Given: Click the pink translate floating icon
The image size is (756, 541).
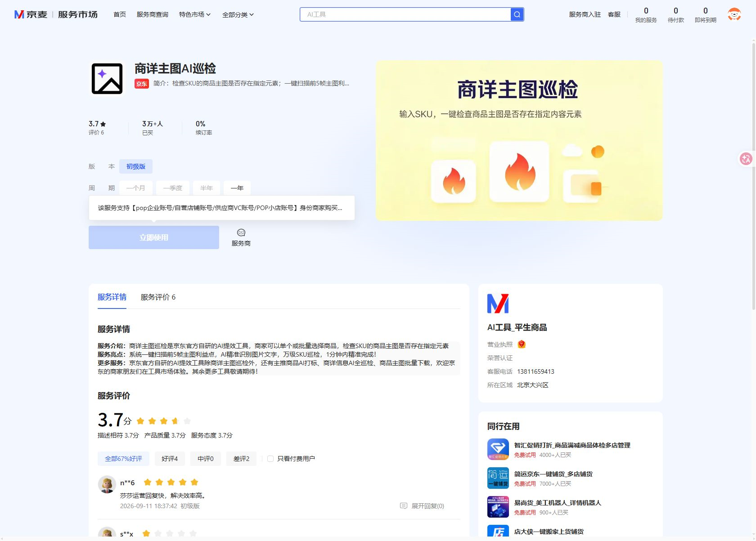Looking at the screenshot, I should pos(746,158).
